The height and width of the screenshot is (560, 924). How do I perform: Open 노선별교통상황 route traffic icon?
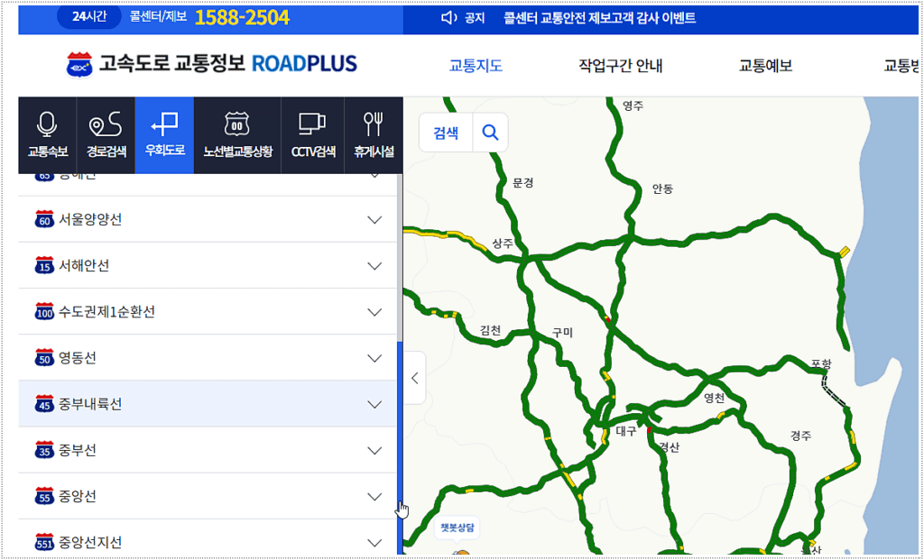[x=236, y=133]
